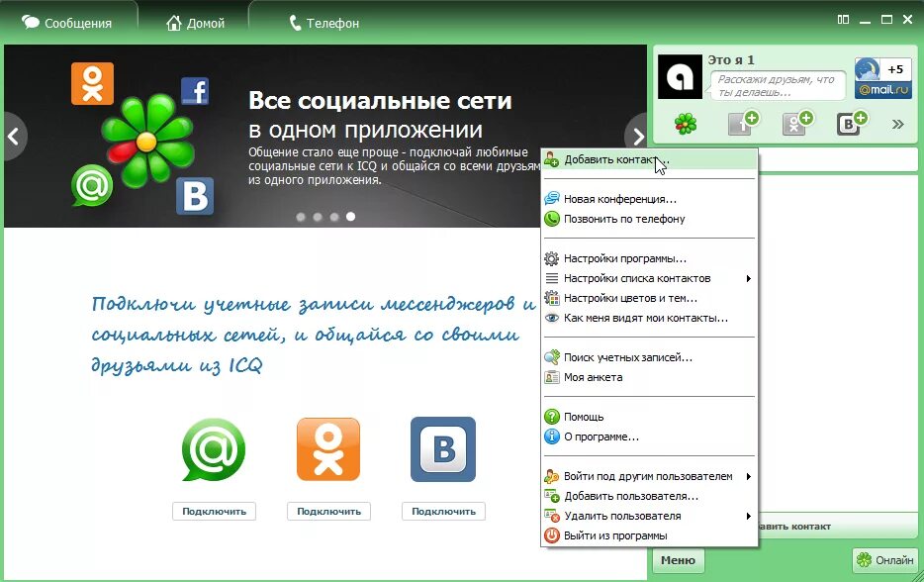Click the user name Это я 1
This screenshot has height=582, width=924.
click(731, 59)
